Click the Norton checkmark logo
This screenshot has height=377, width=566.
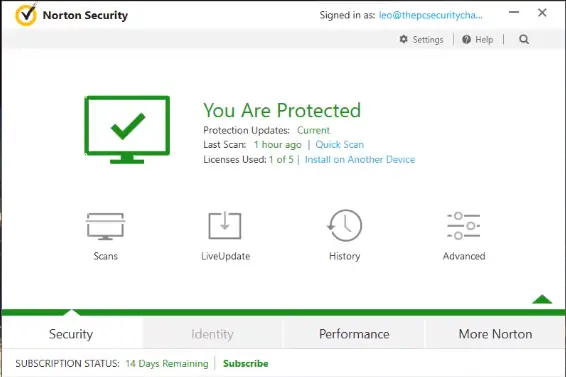26,14
